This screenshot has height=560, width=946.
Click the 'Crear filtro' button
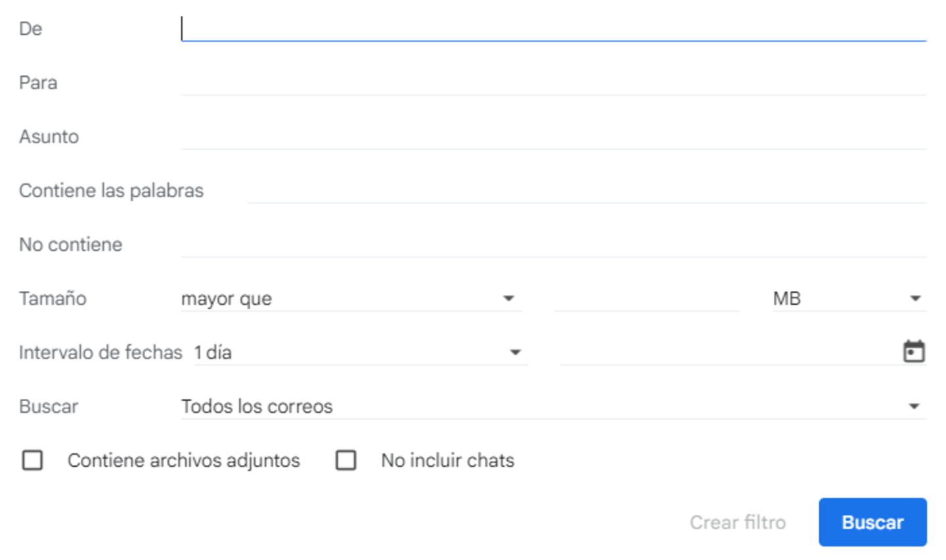(738, 522)
